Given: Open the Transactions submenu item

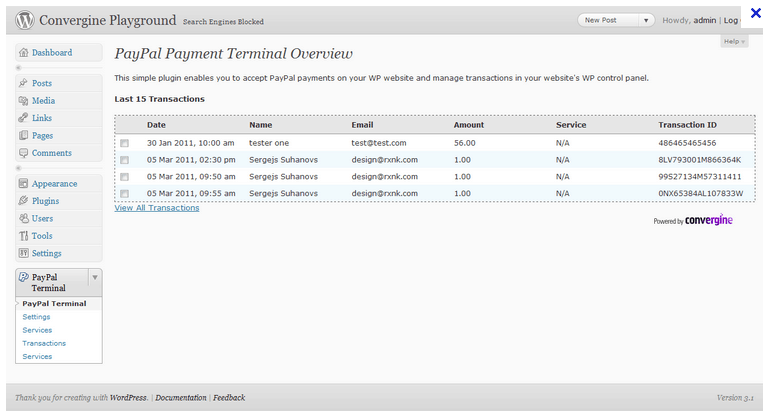Looking at the screenshot, I should (x=44, y=343).
